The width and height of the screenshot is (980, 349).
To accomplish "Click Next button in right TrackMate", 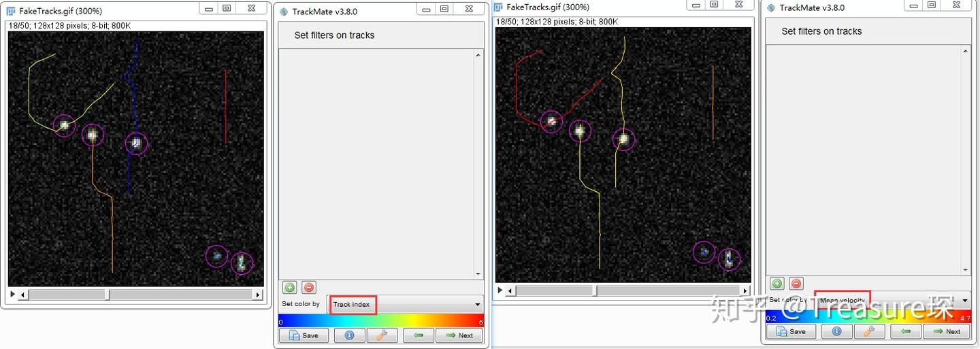I will click(x=947, y=331).
